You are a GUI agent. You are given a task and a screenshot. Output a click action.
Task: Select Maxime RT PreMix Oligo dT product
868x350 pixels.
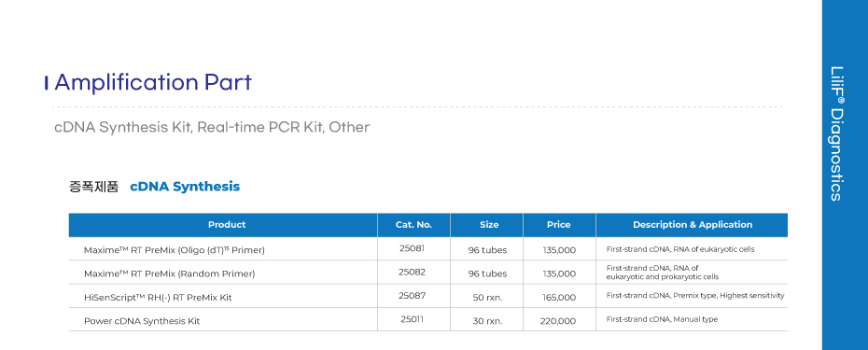[x=175, y=250]
